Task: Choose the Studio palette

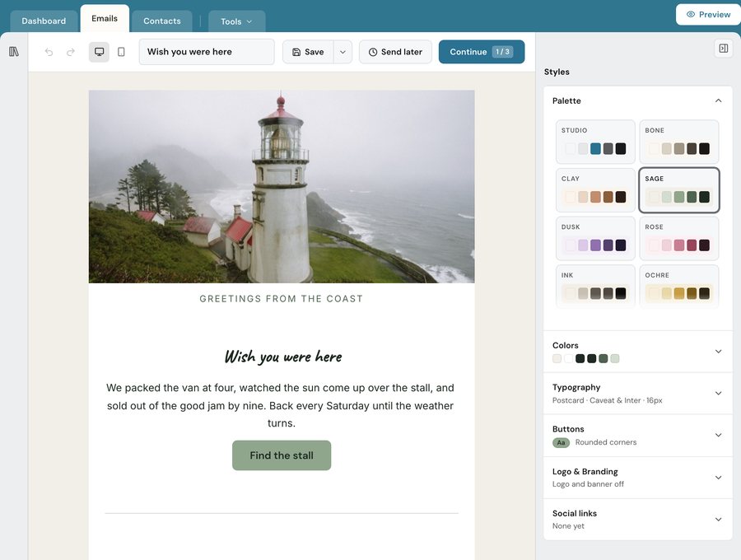Action: (x=595, y=142)
